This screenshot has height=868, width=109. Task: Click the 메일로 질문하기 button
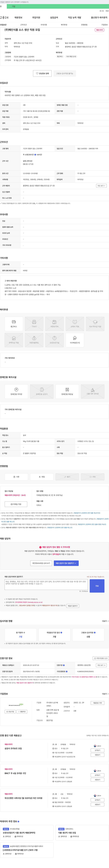(73, 606)
